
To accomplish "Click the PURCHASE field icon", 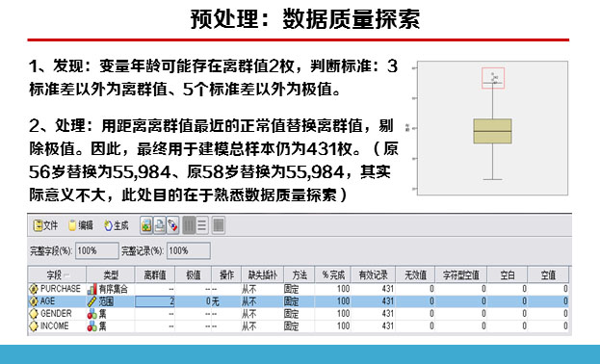I will [x=34, y=289].
